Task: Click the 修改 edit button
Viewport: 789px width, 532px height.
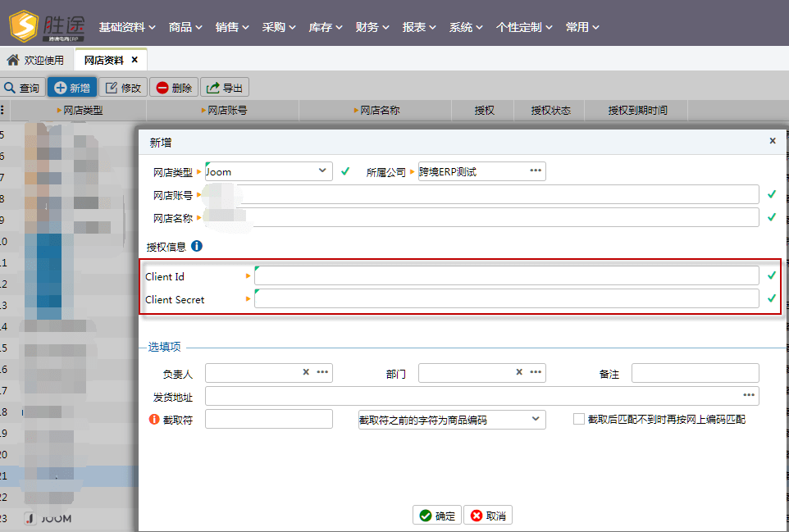Action: [x=123, y=88]
